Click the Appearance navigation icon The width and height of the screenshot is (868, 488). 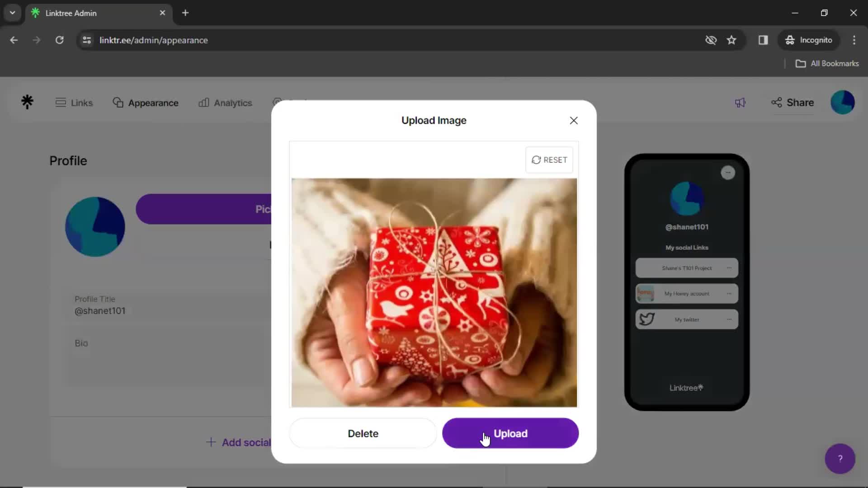118,103
